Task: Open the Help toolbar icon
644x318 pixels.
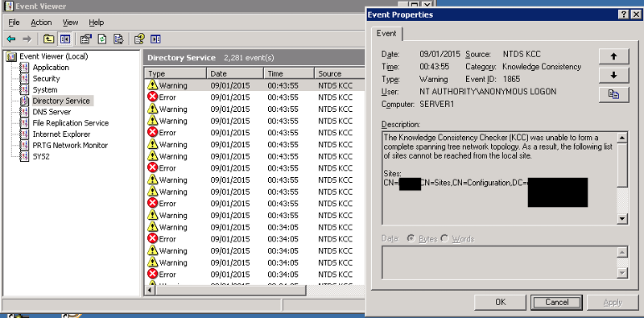Action: point(139,39)
